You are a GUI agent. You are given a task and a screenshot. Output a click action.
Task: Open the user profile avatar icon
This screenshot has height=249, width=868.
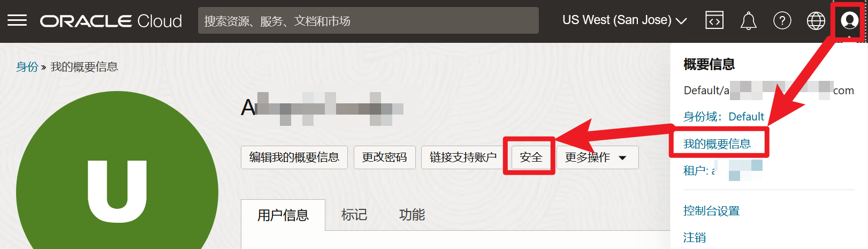849,20
